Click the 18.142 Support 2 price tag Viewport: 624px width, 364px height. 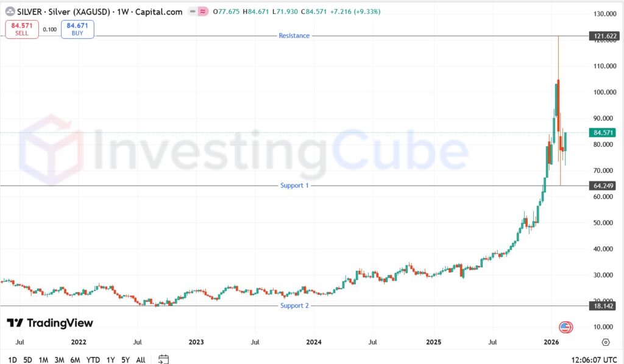point(602,306)
